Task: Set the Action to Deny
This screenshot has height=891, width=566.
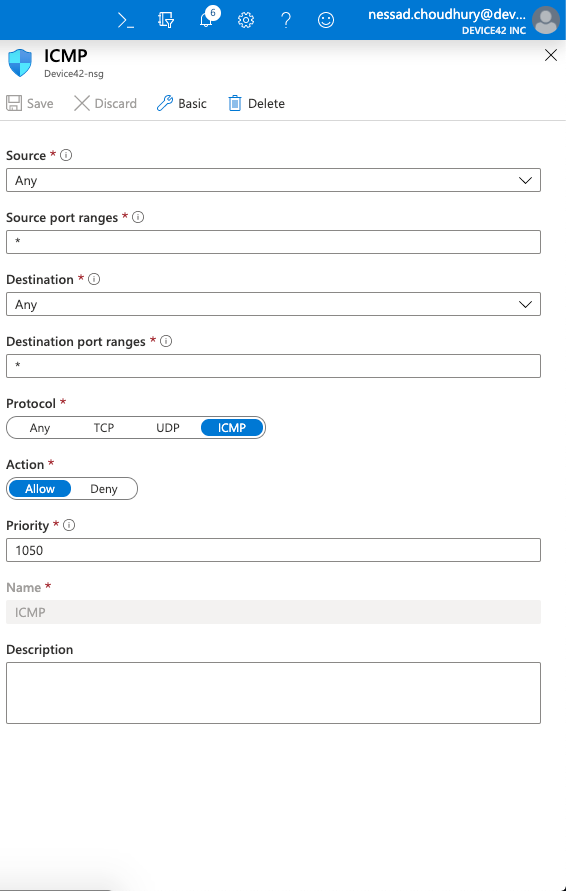Action: tap(103, 489)
